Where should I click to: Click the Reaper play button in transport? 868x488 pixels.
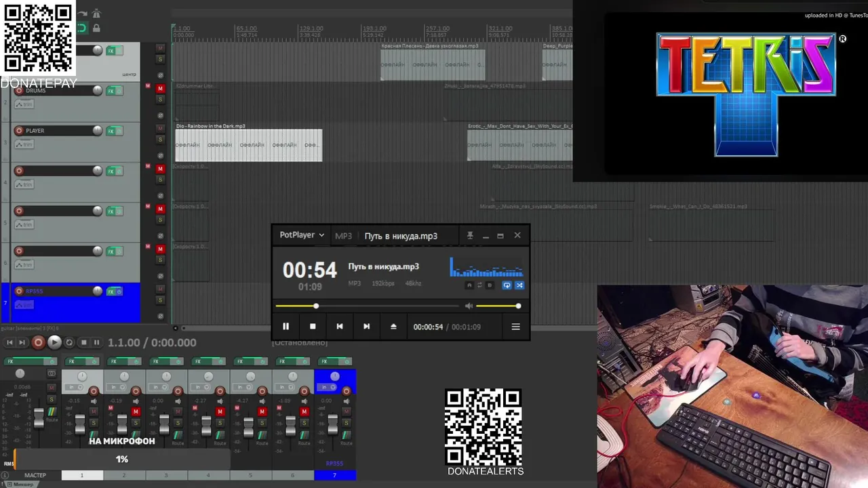pos(54,343)
